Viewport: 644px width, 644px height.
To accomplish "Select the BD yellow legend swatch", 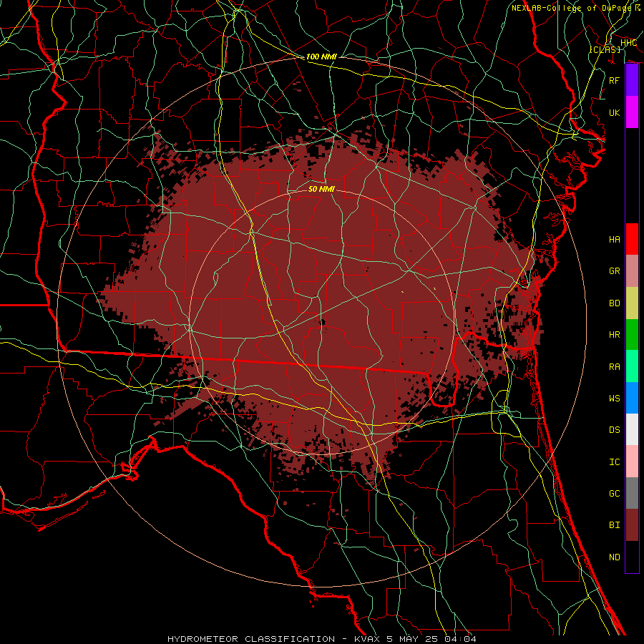I will tap(632, 303).
